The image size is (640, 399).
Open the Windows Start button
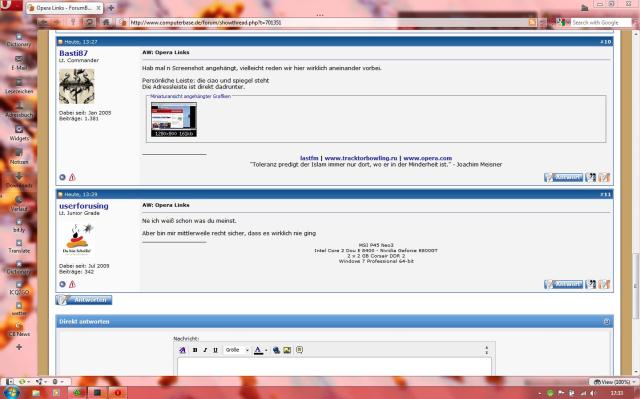tap(11, 392)
